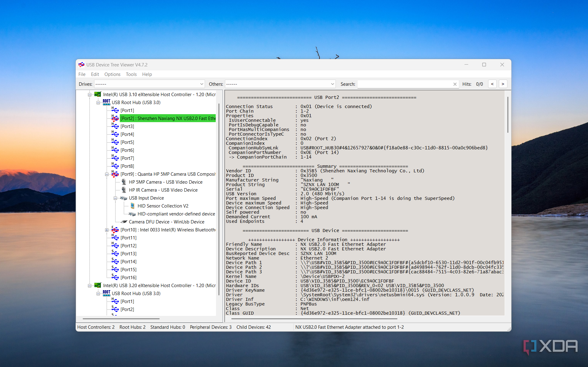This screenshot has height=367, width=588.
Task: Click the next hit (>) button
Action: [x=503, y=84]
